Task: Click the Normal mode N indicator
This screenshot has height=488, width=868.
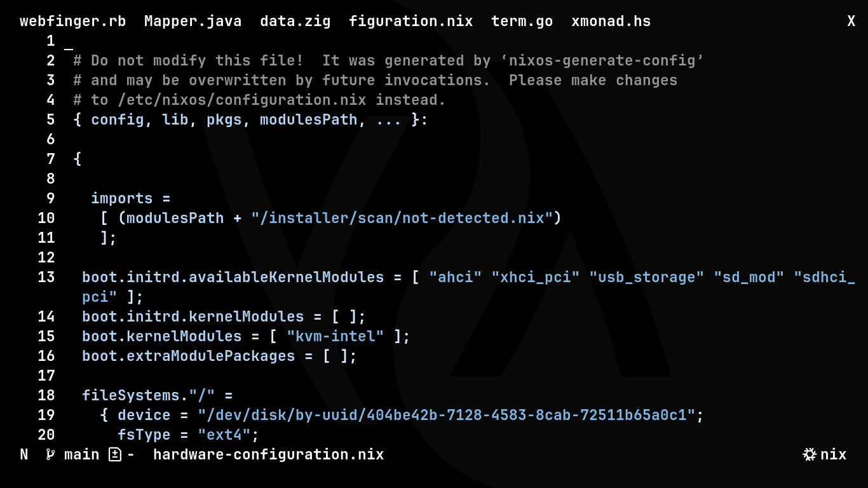Action: pos(24,454)
